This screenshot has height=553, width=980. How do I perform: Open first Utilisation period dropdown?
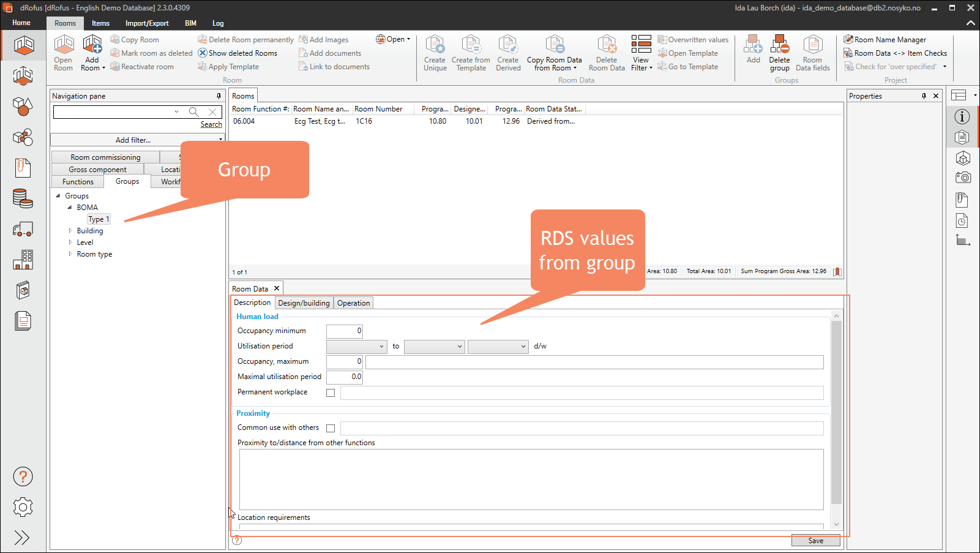(357, 347)
